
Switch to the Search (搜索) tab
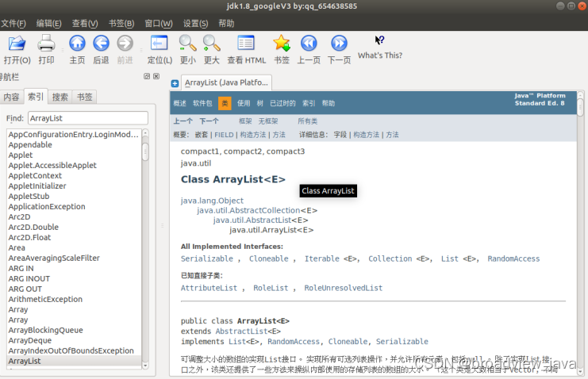[60, 97]
